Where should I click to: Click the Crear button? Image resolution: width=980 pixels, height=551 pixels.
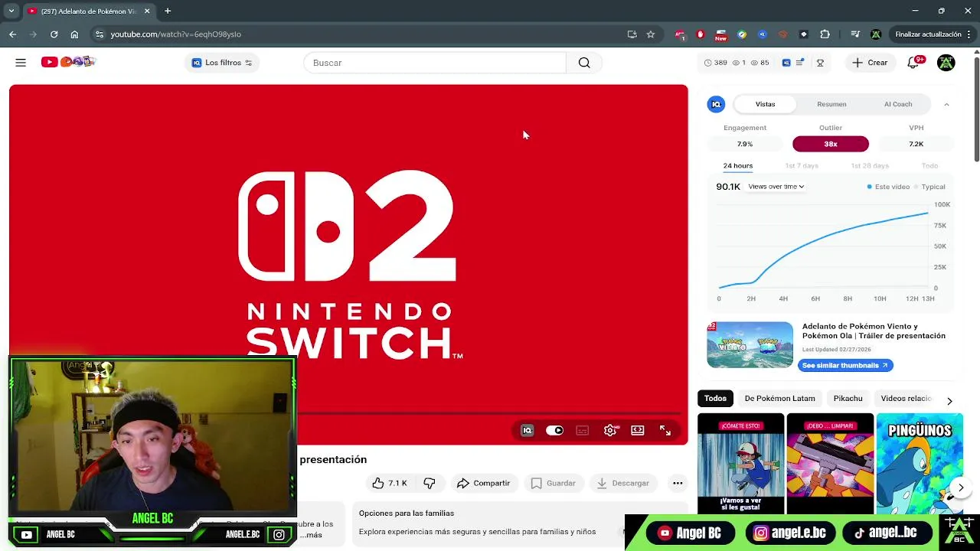click(870, 63)
